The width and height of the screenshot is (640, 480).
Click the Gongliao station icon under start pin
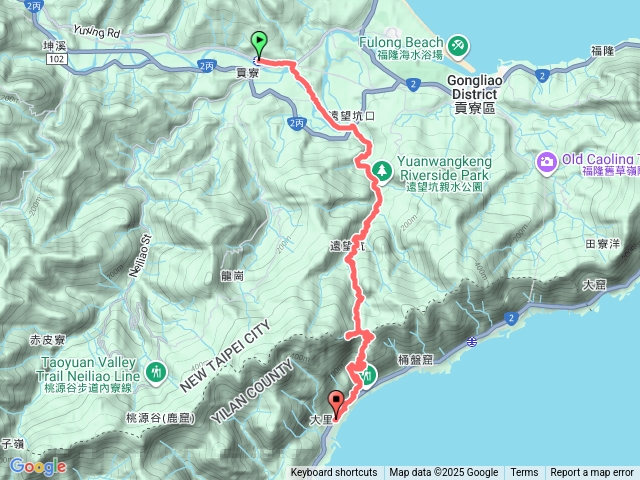257,62
